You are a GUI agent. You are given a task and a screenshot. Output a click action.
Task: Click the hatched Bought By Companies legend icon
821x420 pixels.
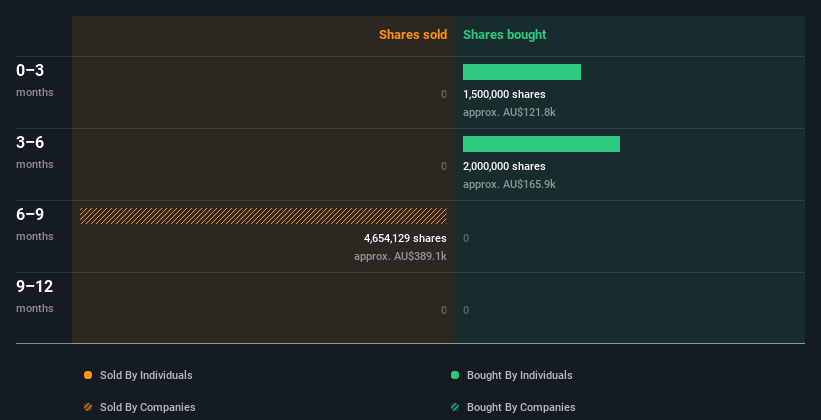pos(455,407)
